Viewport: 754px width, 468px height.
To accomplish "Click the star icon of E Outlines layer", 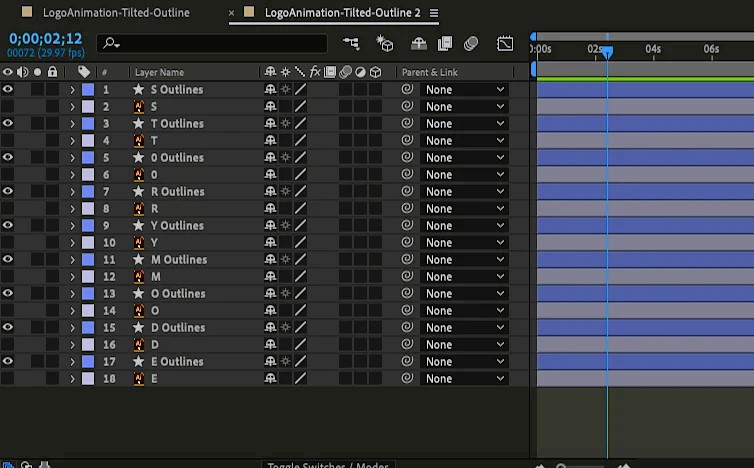I will [138, 361].
